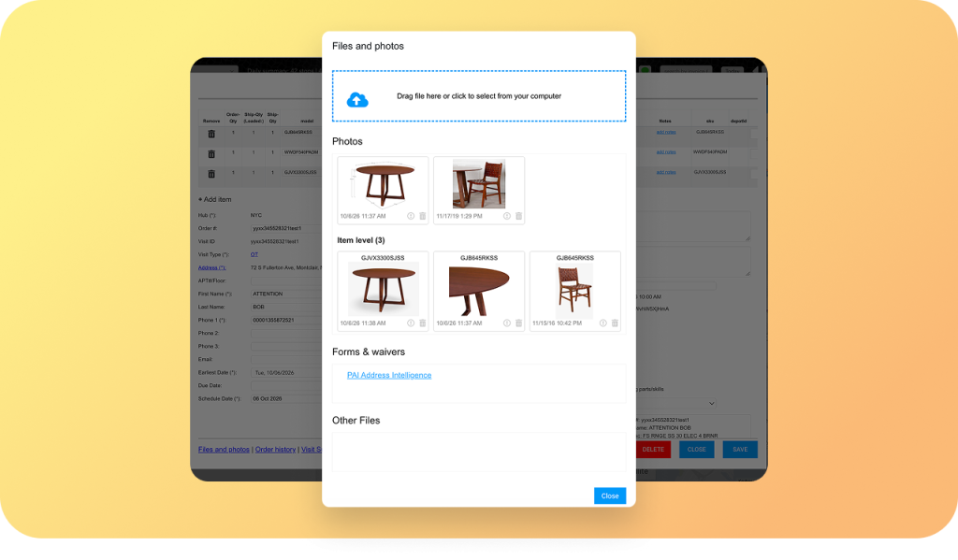The height and width of the screenshot is (560, 958).
Task: Open the GJVX3300SJSS table thumbnail
Action: tap(383, 290)
